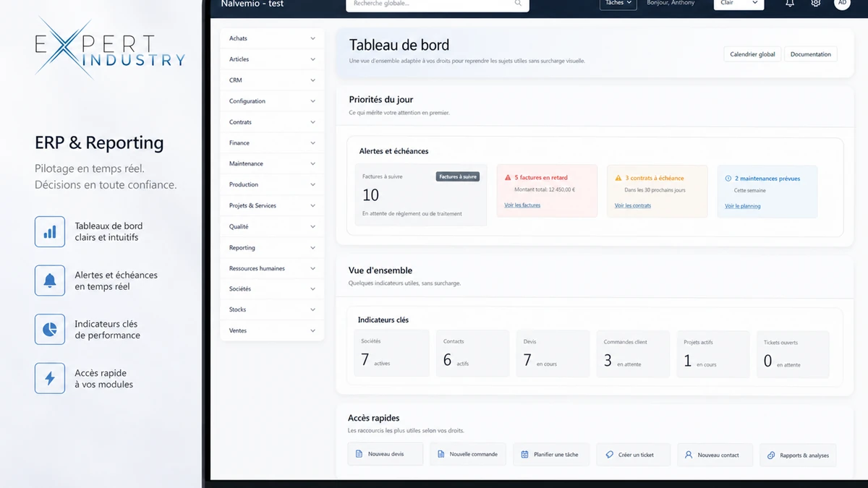Click the orange warning icon for contrats à échéance
Viewport: 868px width, 488px height.
[618, 178]
